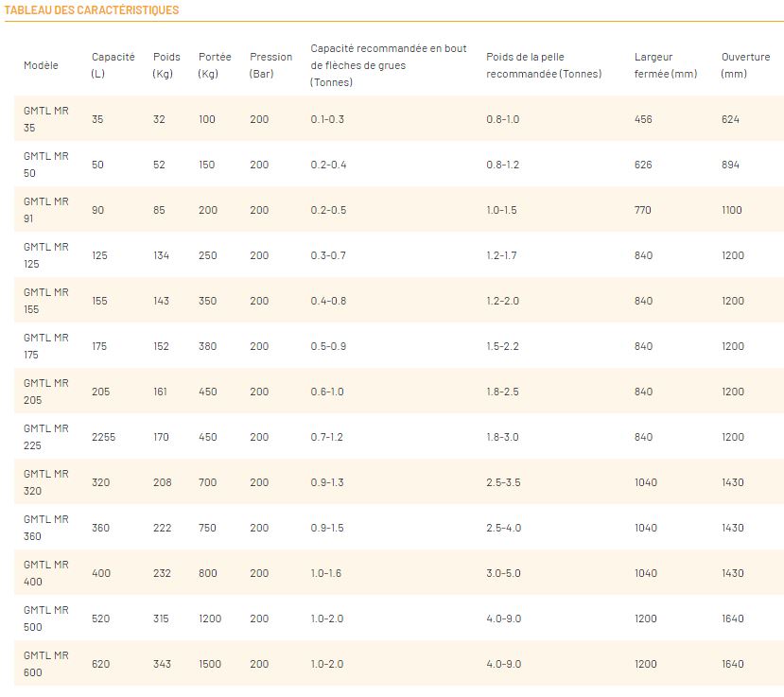Image resolution: width=784 pixels, height=697 pixels.
Task: Click the GMTL MR 600 model cell
Action: tap(45, 664)
